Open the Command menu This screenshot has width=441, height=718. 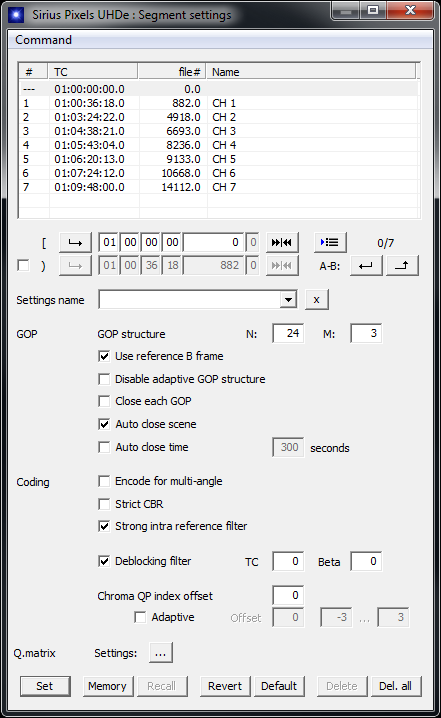click(x=44, y=40)
